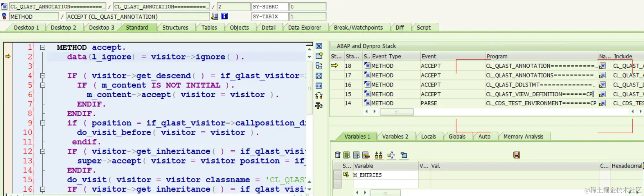Click the navigation icon in stack row 16
Screen dimensions: 644x196
tap(602, 85)
